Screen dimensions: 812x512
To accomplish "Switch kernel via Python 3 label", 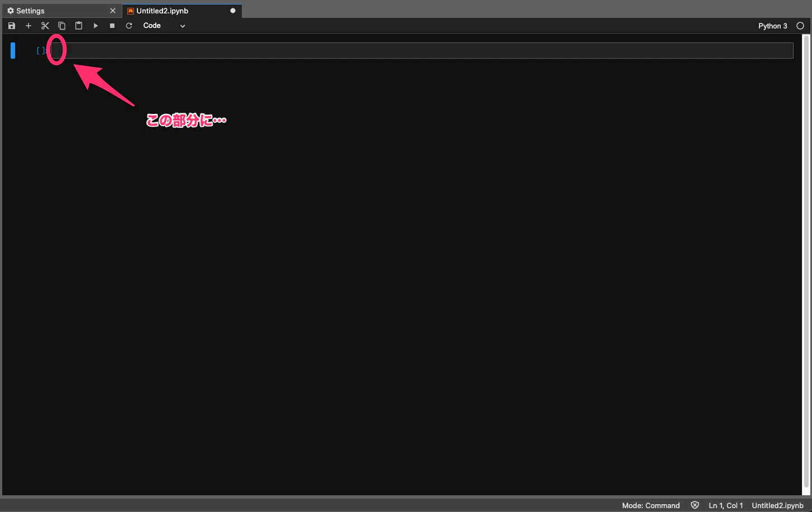I will point(772,26).
